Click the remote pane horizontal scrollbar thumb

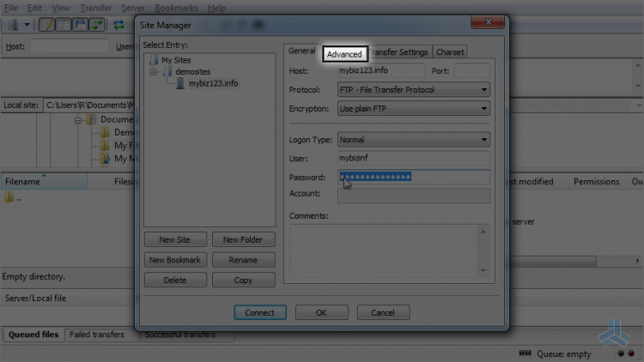[552, 261]
